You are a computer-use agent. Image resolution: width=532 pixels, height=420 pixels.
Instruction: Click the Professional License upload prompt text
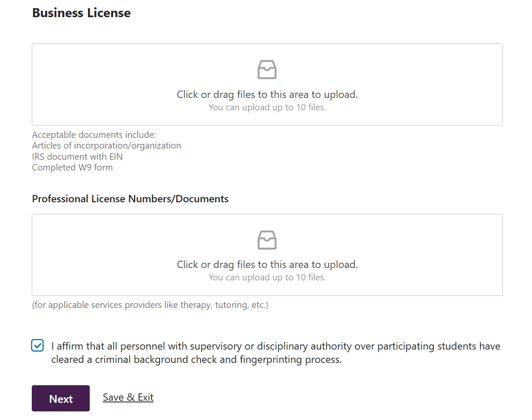[267, 265]
